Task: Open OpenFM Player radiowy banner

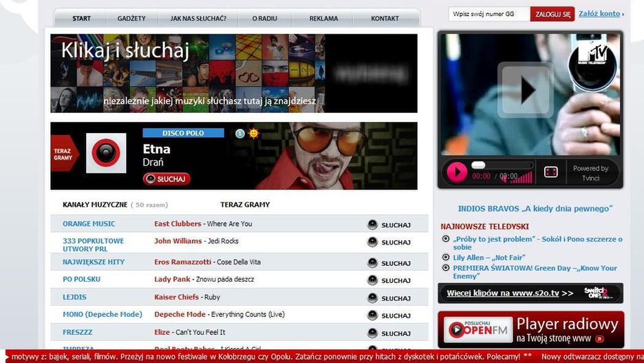Action: tap(531, 330)
